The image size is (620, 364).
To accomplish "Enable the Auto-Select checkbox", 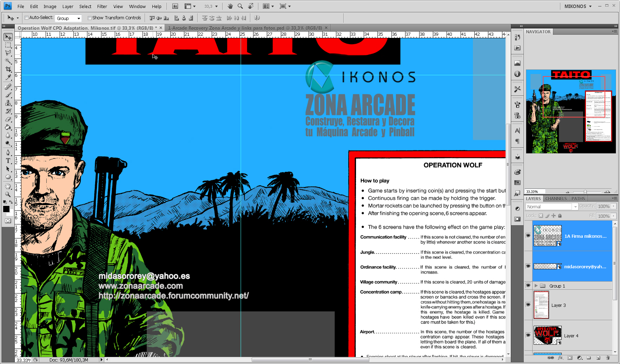I will 26,18.
